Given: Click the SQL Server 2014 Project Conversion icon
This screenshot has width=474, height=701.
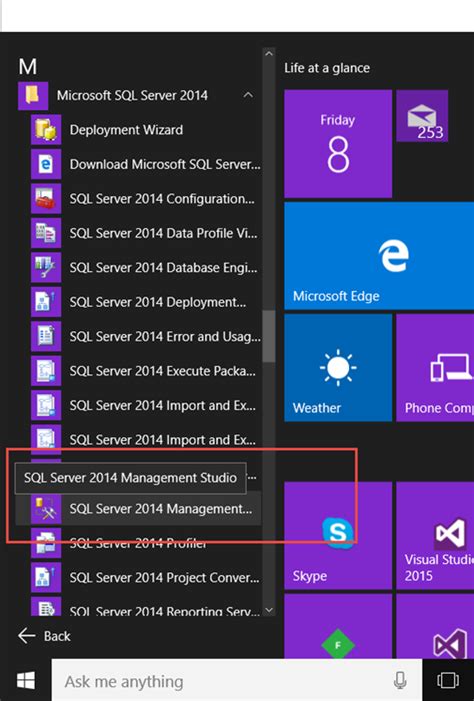Looking at the screenshot, I should coord(46,578).
